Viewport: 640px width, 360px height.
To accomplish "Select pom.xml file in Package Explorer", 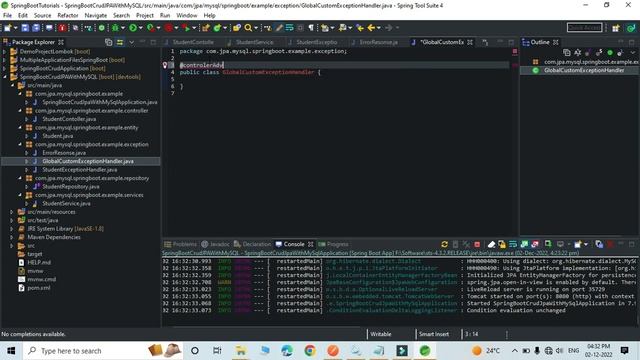I will point(39,288).
